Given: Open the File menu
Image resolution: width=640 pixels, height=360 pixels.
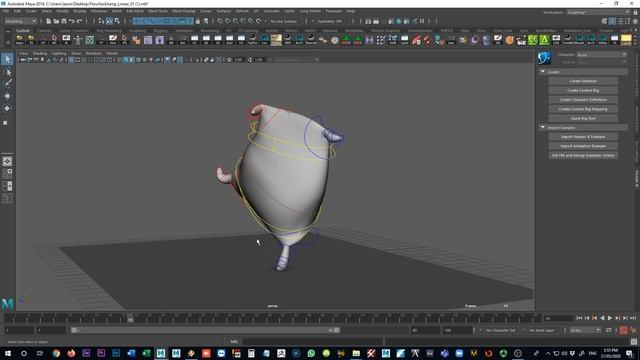Looking at the screenshot, I should [x=6, y=11].
